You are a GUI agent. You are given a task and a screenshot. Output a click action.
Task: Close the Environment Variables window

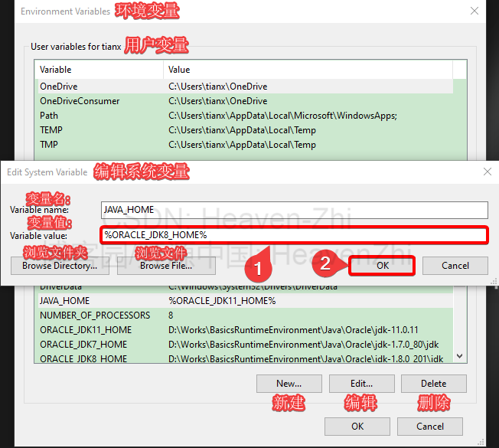point(475,11)
